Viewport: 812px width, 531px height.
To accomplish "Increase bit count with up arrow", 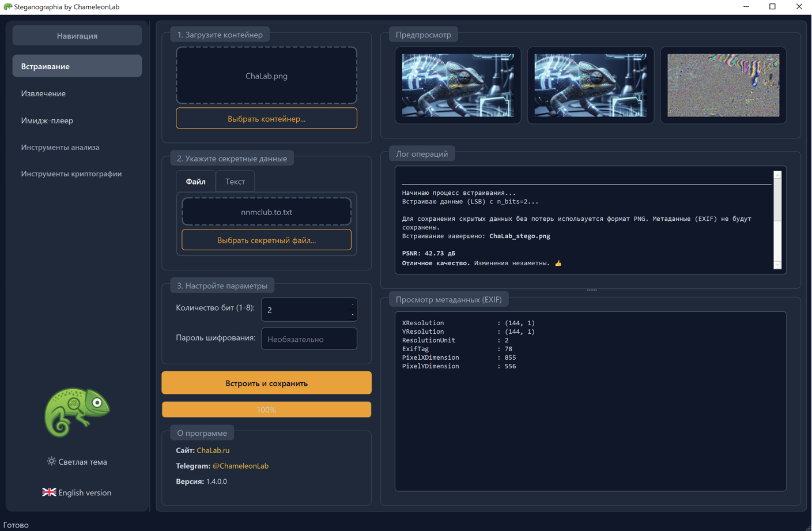I will coord(352,304).
